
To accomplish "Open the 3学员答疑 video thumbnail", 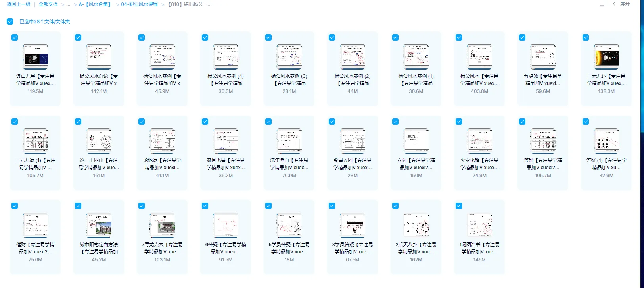I will click(x=353, y=226).
